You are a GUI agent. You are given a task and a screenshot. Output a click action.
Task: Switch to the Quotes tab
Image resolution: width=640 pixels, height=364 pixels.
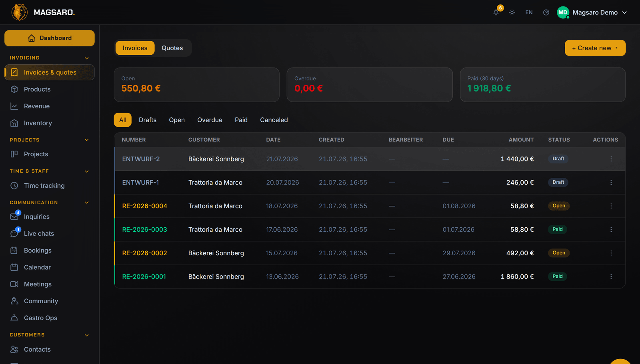(x=172, y=48)
